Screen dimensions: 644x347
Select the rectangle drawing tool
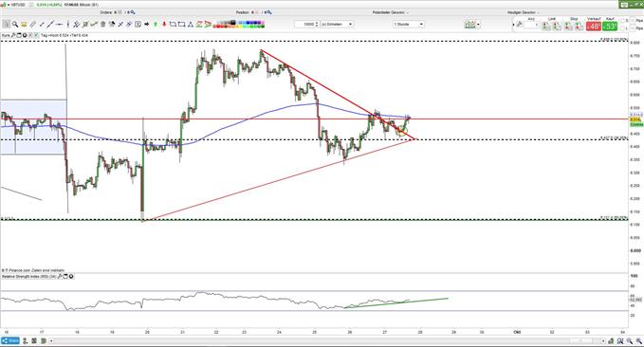[x=181, y=25]
